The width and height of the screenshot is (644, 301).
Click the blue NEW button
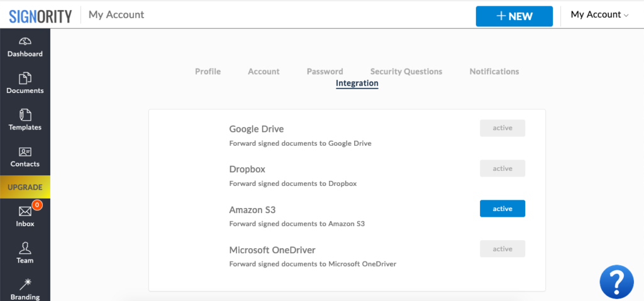tap(514, 16)
